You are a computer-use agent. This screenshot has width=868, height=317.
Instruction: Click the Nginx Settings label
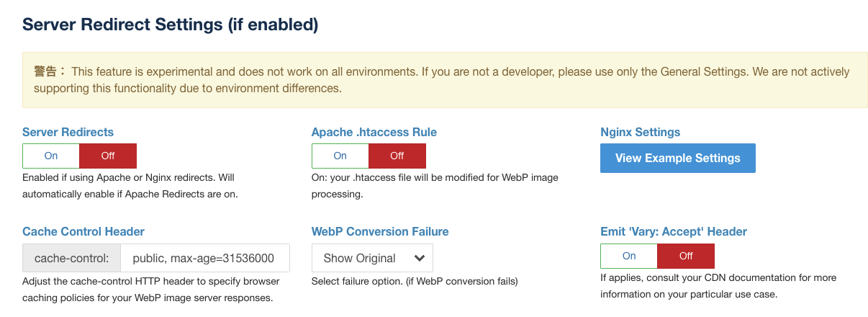641,133
